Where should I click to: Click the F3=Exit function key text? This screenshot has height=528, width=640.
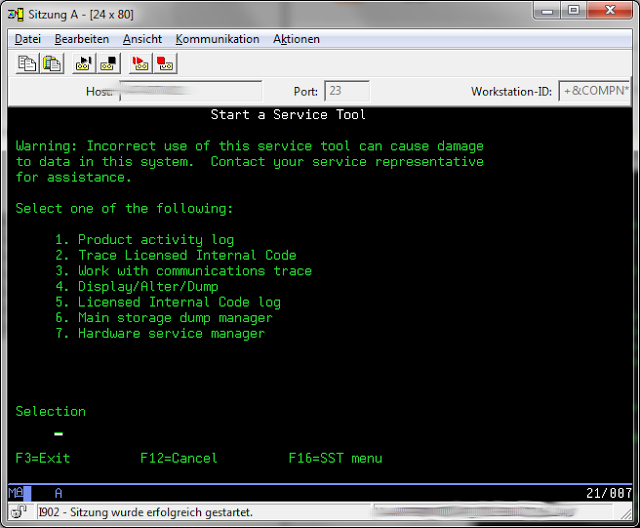click(x=43, y=458)
